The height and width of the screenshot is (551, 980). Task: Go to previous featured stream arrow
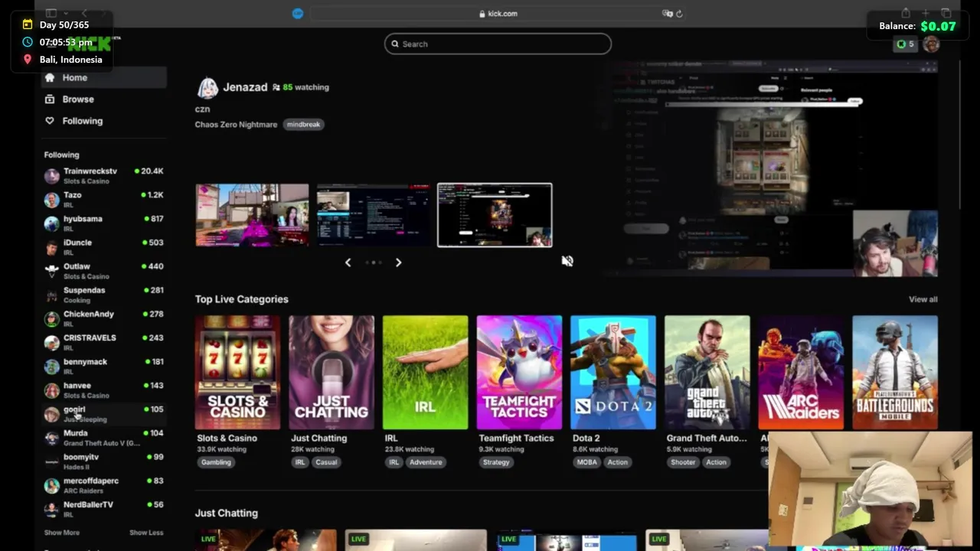(348, 262)
